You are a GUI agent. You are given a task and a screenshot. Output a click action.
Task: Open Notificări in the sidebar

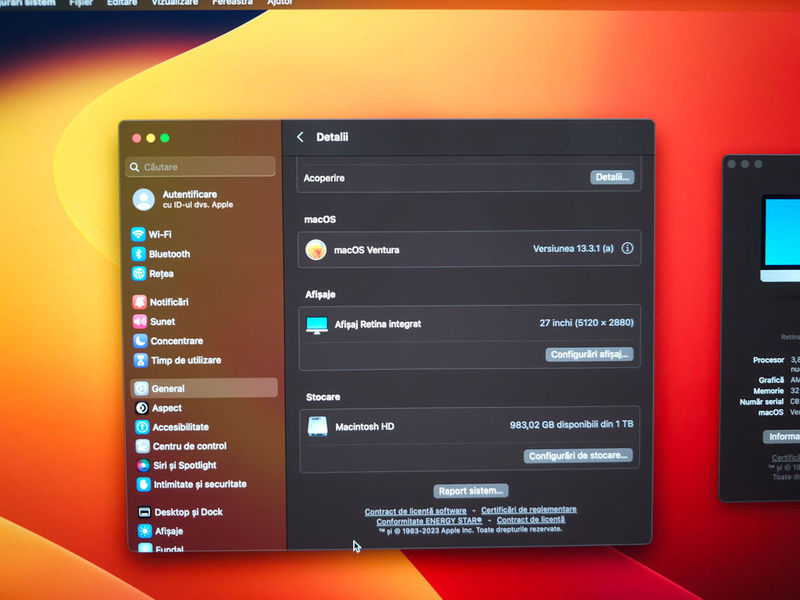click(161, 302)
